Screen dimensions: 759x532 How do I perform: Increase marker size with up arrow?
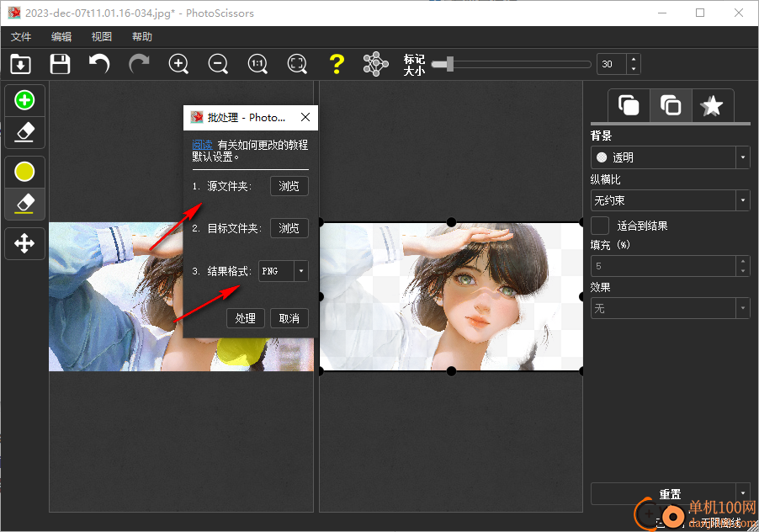click(x=634, y=59)
